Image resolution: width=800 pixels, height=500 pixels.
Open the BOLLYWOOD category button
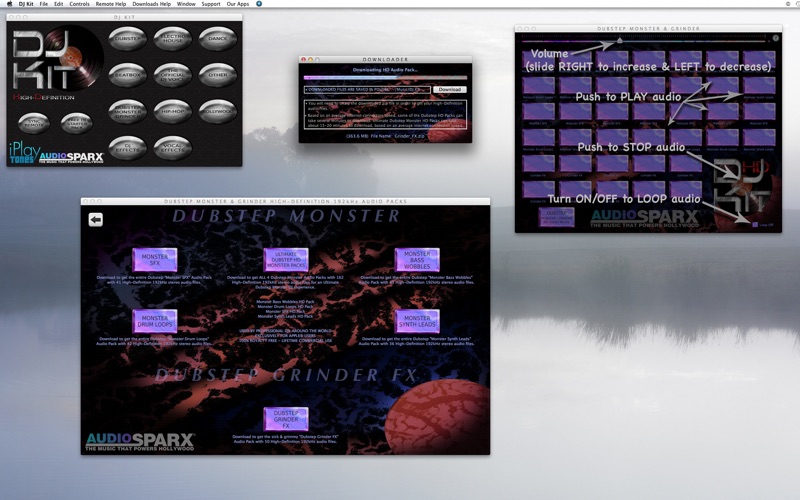[218, 112]
